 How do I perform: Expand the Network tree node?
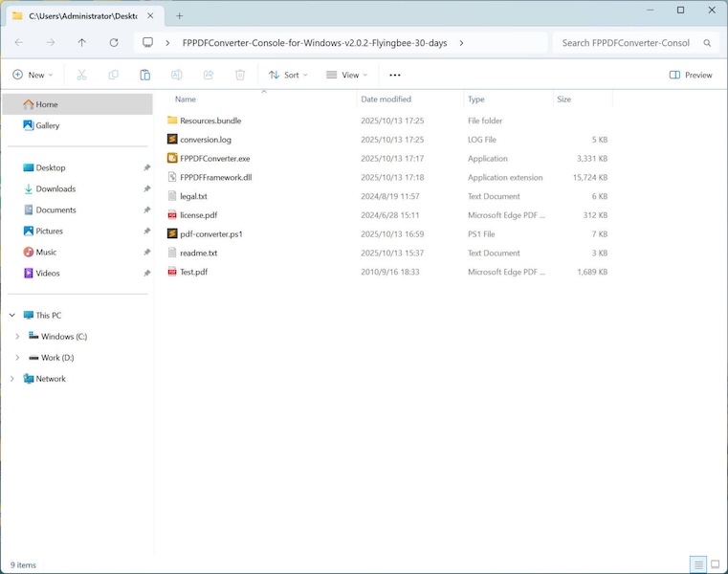coord(11,379)
